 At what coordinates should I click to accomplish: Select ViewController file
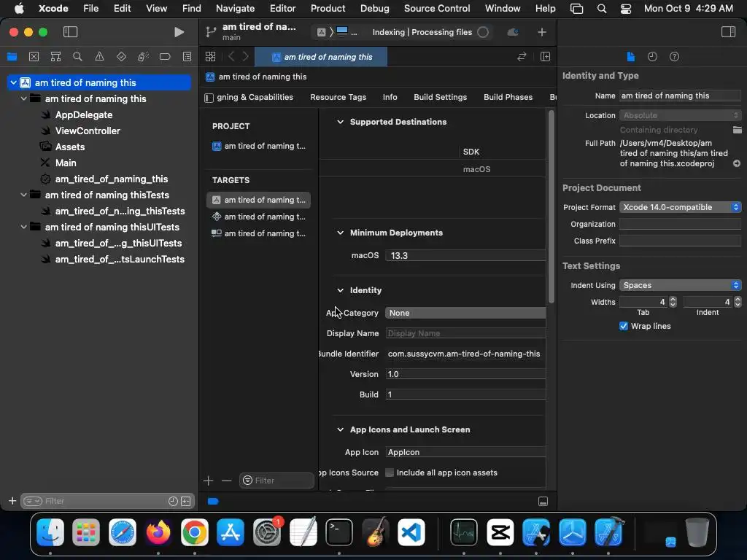tap(88, 131)
